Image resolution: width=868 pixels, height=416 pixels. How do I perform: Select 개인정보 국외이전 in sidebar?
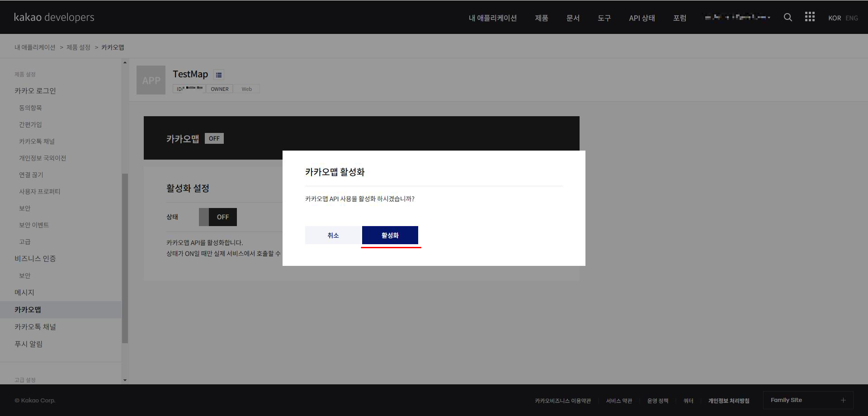(42, 158)
